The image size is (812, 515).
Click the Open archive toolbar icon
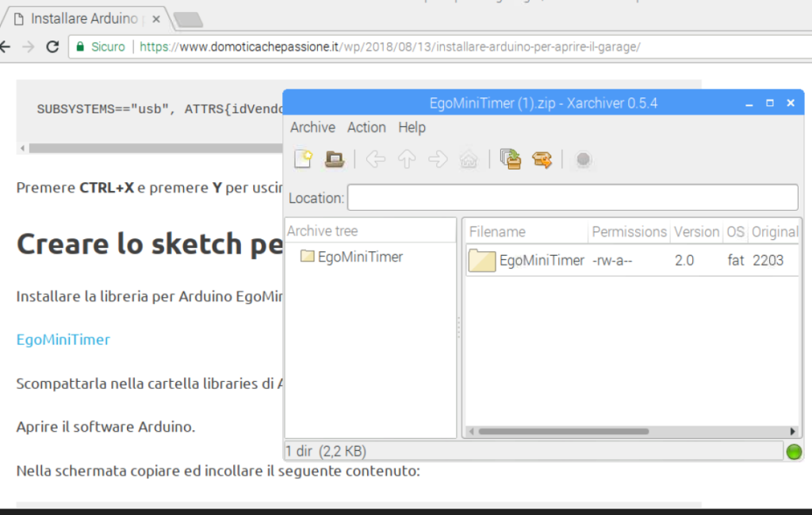click(x=335, y=159)
